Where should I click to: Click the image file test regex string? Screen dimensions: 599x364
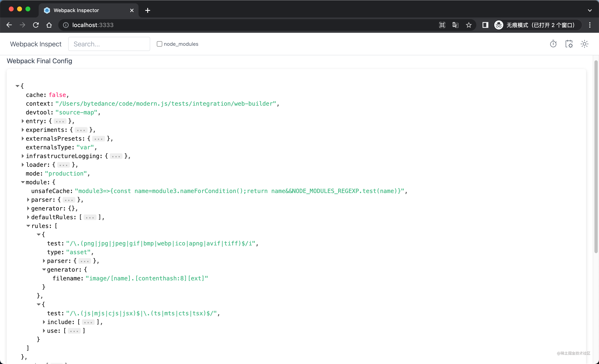click(161, 243)
